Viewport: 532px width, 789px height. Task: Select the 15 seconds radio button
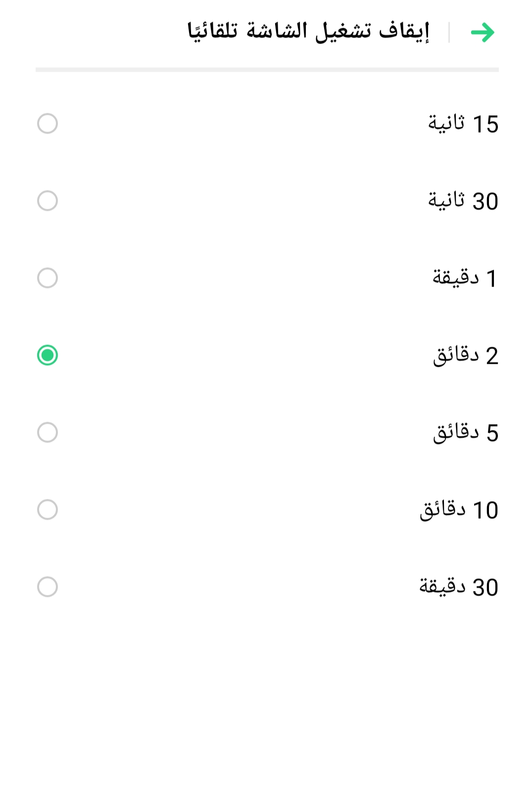[x=48, y=124]
